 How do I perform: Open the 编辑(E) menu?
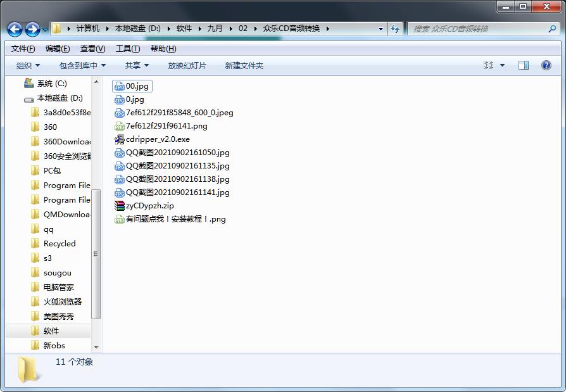coord(58,48)
